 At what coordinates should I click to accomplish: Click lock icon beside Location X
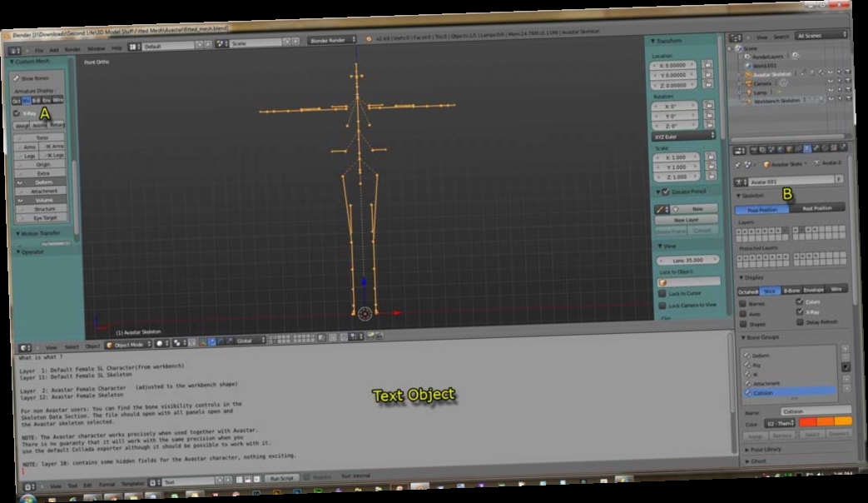pos(707,64)
